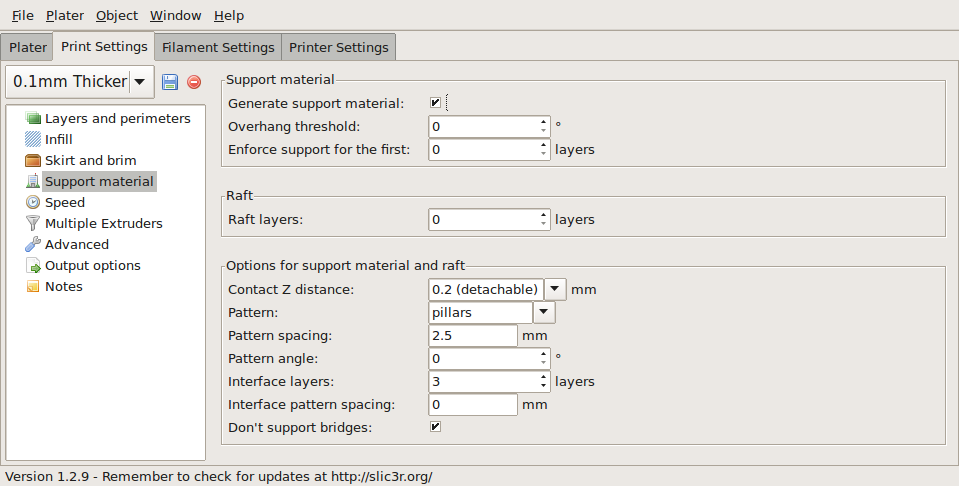Image resolution: width=959 pixels, height=486 pixels.
Task: Open the Plater menu in menu bar
Action: pyautogui.click(x=65, y=15)
